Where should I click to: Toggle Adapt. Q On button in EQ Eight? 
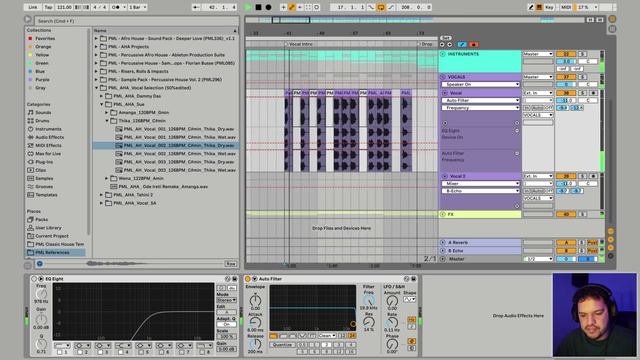coord(227,324)
